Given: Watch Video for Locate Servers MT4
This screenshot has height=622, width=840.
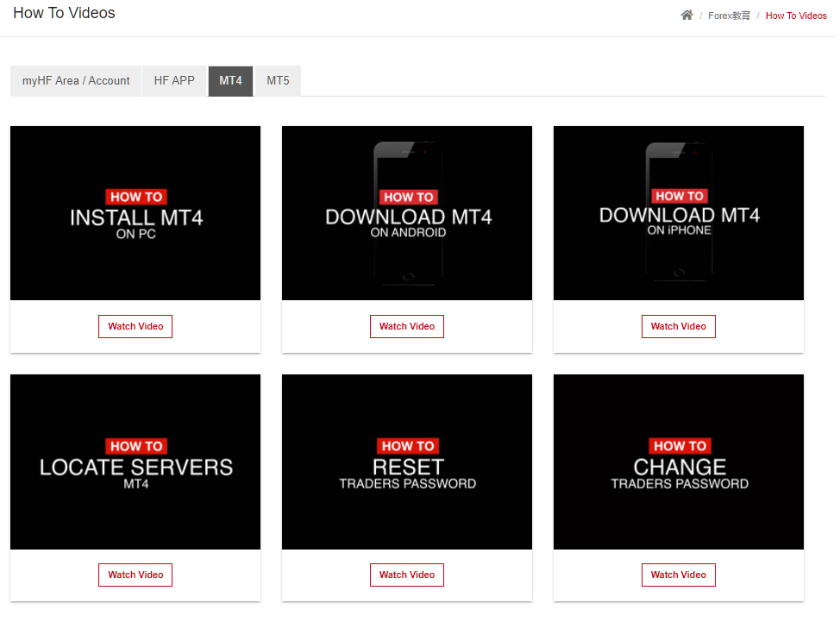Looking at the screenshot, I should coord(135,575).
